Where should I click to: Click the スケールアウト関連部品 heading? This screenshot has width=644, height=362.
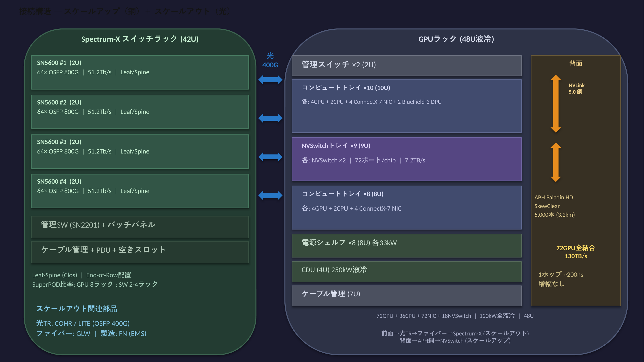pyautogui.click(x=77, y=308)
